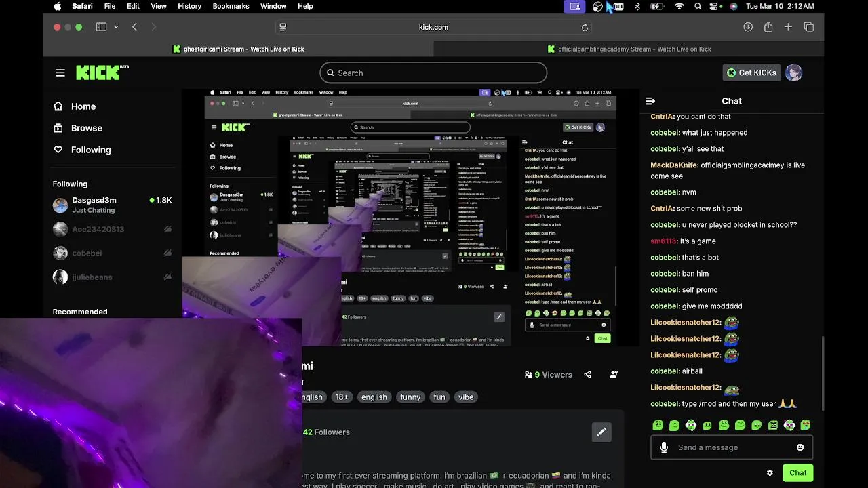Click the screen mirroring menu bar icon
868x488 pixels.
[575, 6]
